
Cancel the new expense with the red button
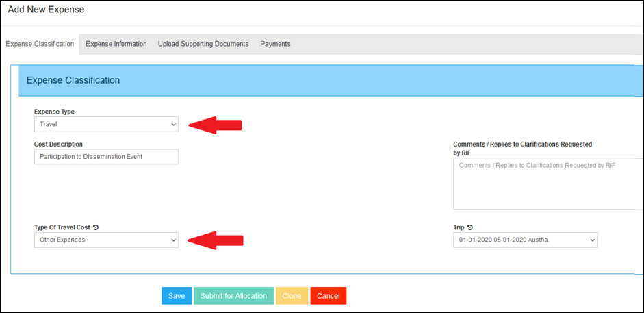point(329,296)
